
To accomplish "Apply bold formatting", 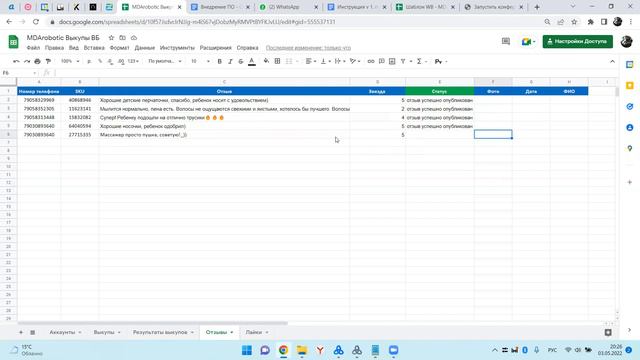I will 220,61.
